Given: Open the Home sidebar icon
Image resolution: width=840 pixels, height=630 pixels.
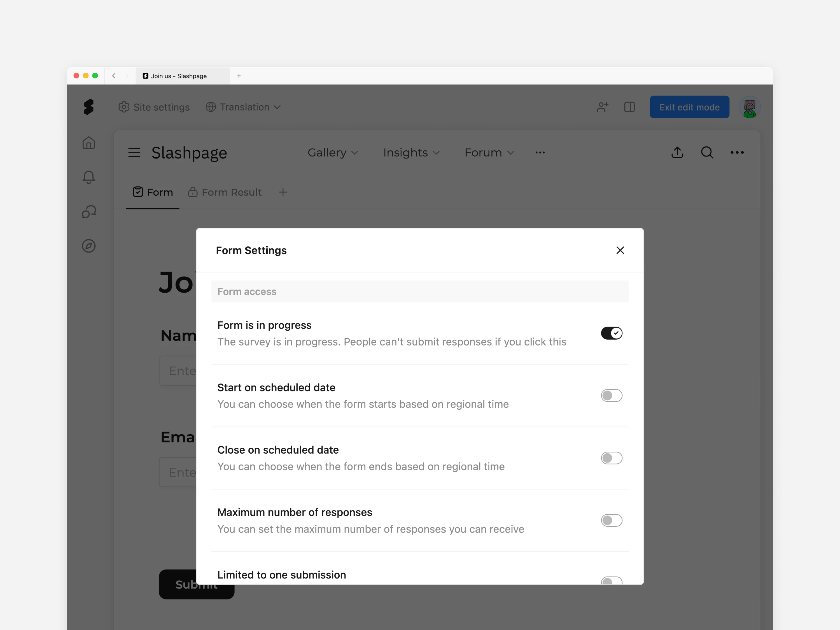Looking at the screenshot, I should click(x=88, y=143).
